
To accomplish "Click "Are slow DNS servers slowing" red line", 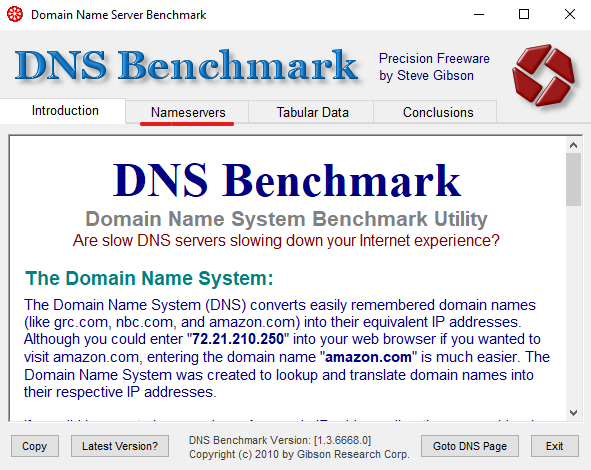I will [286, 240].
